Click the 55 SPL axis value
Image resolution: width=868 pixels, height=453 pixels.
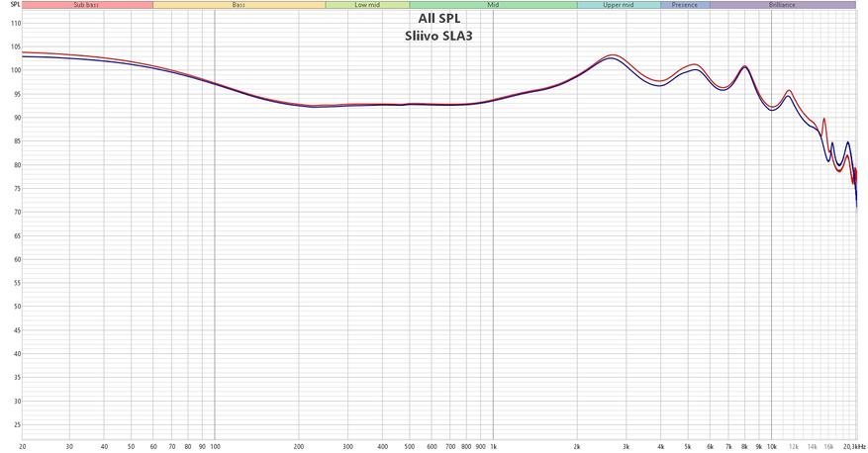[x=17, y=283]
